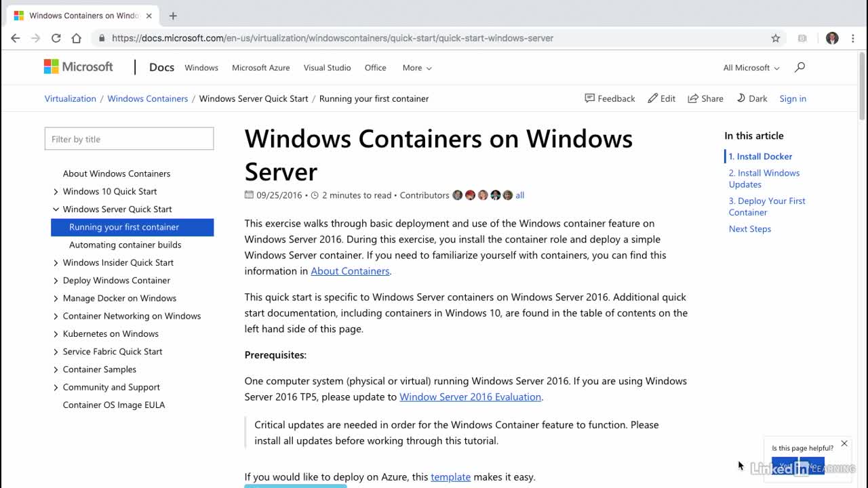Open the Chrome profile avatar

[x=832, y=38]
